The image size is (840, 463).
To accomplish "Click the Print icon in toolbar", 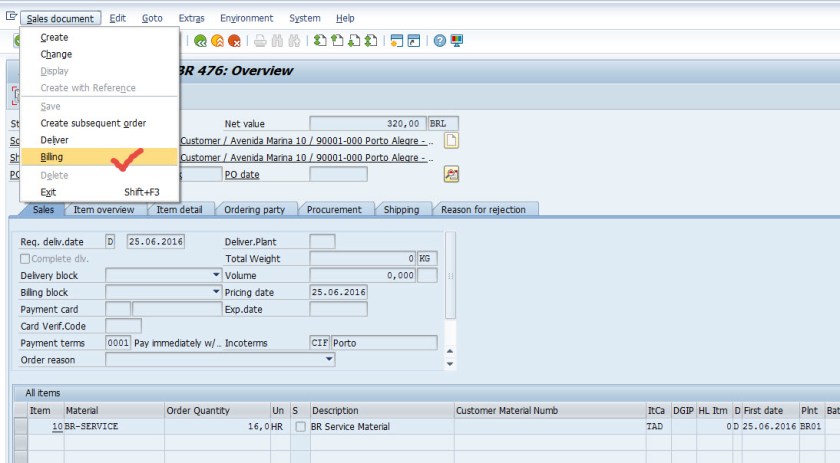I will pyautogui.click(x=260, y=41).
